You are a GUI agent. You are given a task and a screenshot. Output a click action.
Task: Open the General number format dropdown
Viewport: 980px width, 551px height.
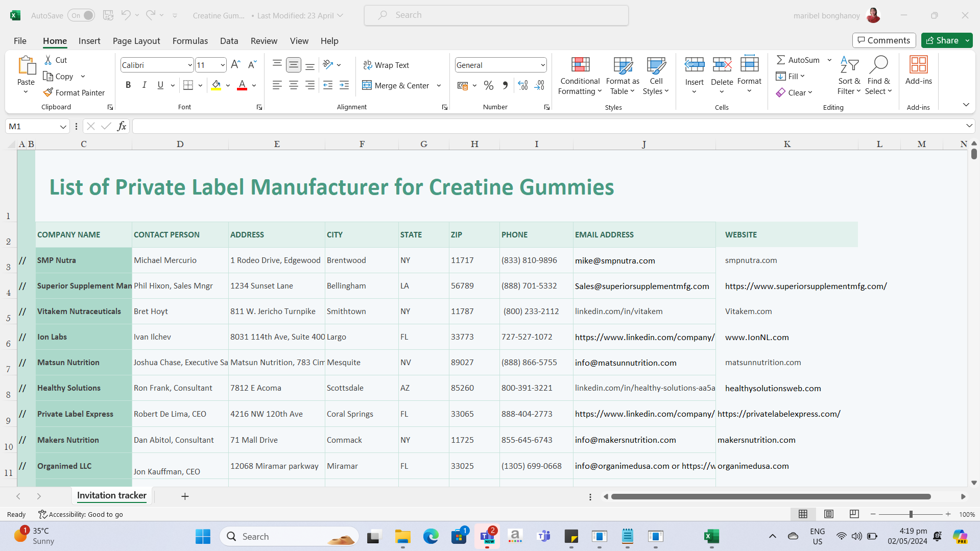[542, 65]
